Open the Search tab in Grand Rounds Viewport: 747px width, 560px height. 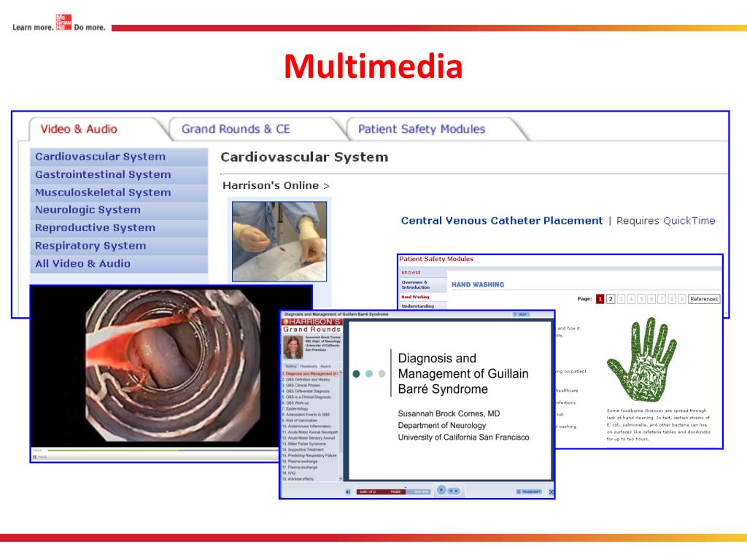tap(325, 366)
